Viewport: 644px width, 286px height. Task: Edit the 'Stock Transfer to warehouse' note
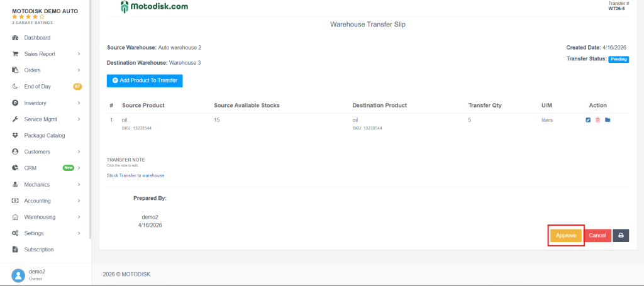coord(135,175)
